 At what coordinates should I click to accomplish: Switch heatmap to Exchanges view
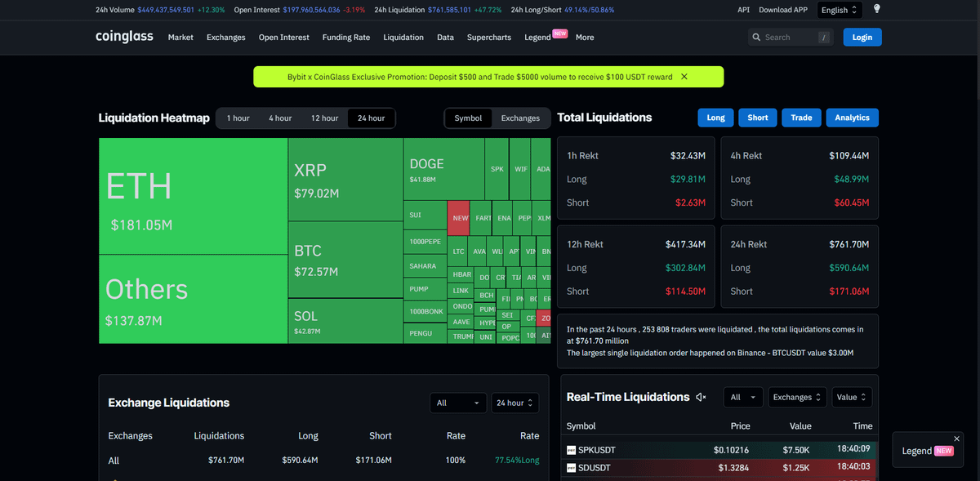coord(520,118)
